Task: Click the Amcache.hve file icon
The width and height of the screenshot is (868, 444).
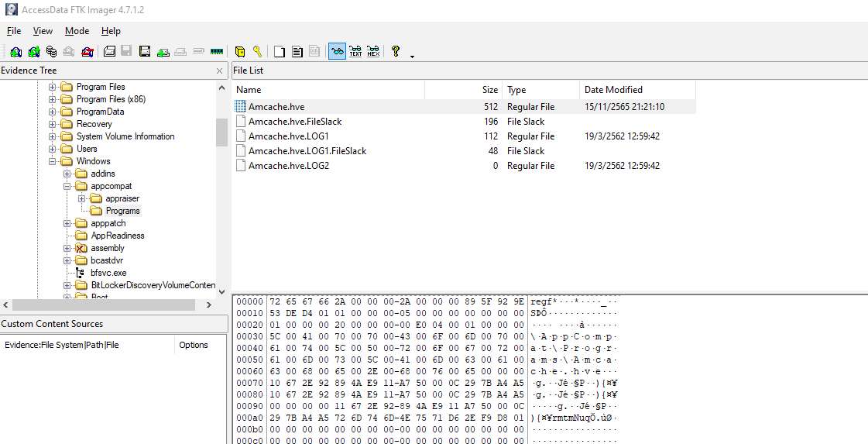Action: [240, 106]
